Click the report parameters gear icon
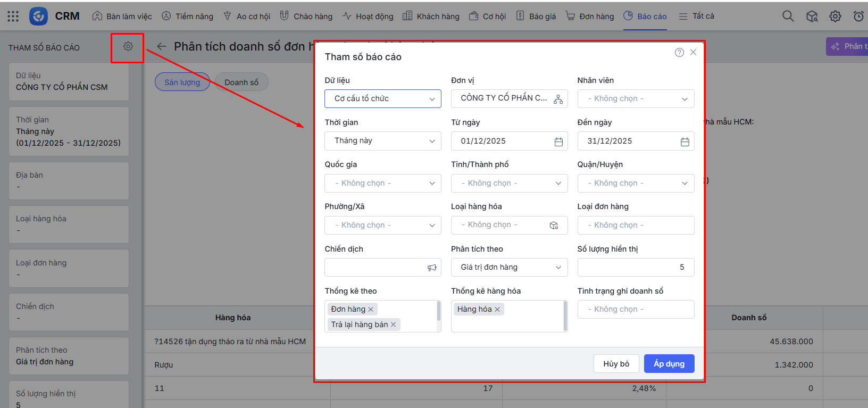The width and height of the screenshot is (868, 408). click(x=128, y=47)
